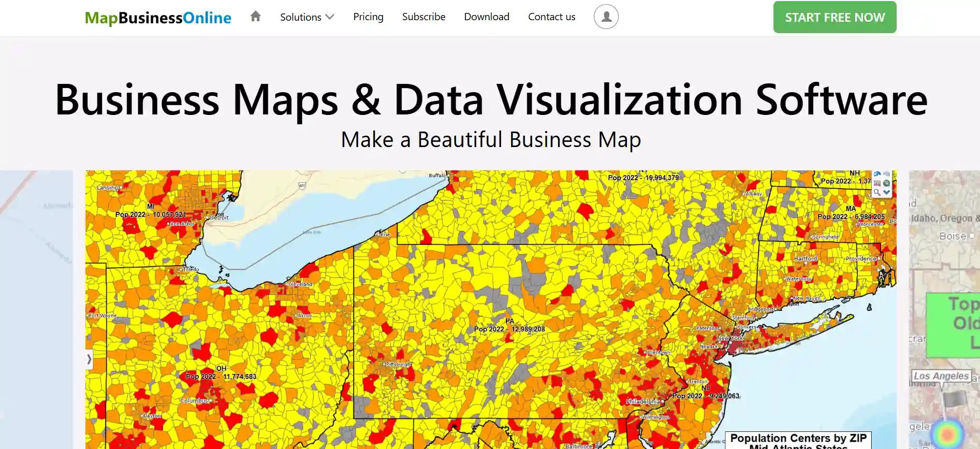Click the New York city label on map
This screenshot has width=980, height=449.
tap(730, 338)
